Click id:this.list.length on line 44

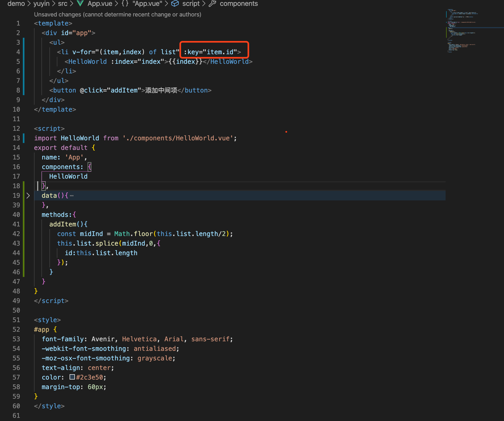[x=101, y=253]
